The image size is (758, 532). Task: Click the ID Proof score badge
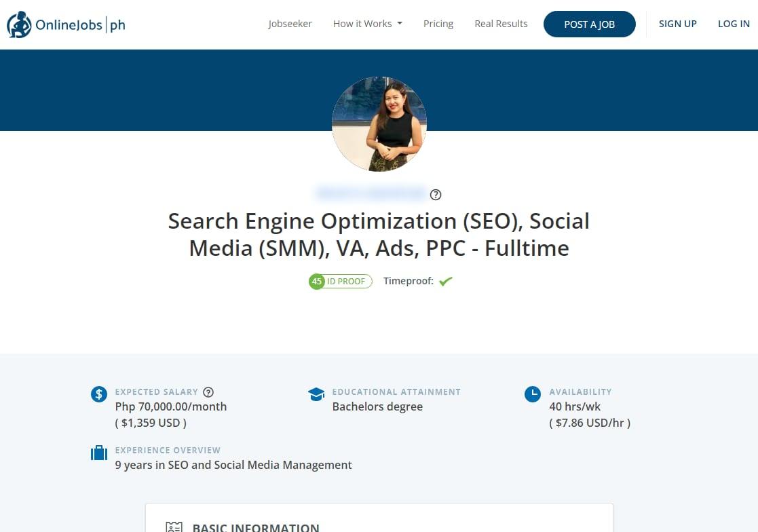(x=339, y=281)
